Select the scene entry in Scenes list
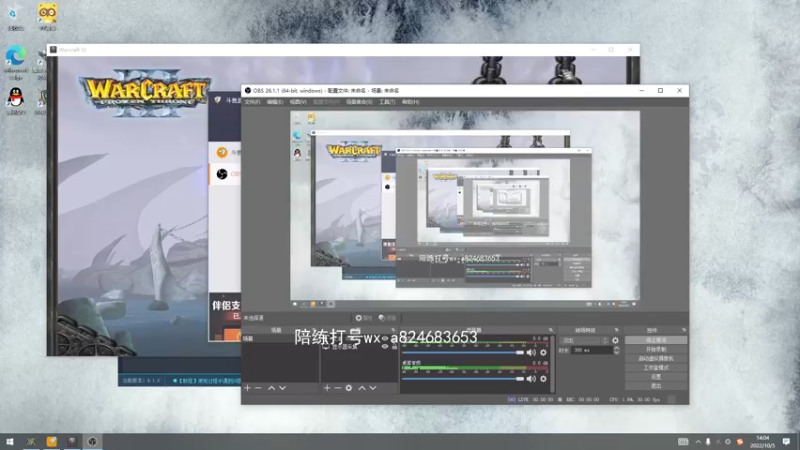Screen dimensions: 800x450 click(280, 339)
